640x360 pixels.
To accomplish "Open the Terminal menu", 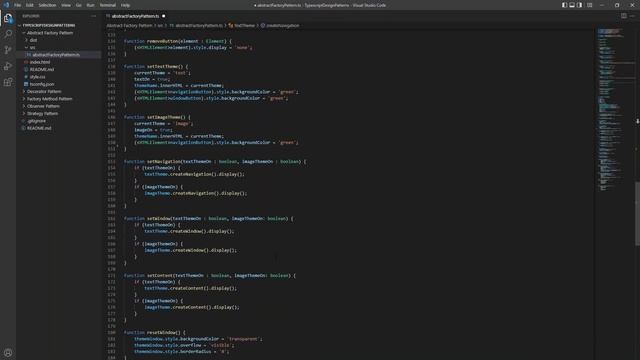I will [108, 5].
